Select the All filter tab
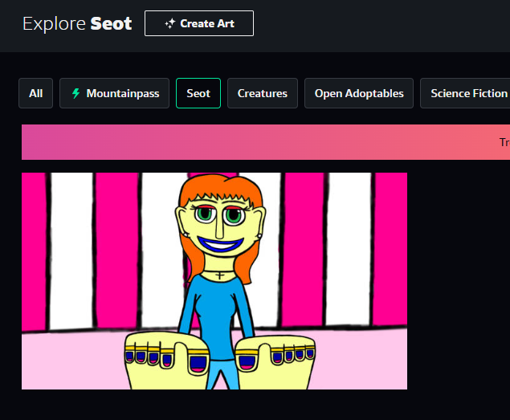 pyautogui.click(x=36, y=93)
